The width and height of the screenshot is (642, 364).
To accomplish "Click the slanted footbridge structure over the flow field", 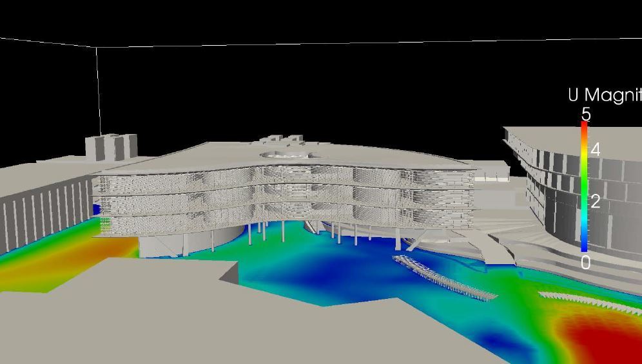I will click(x=445, y=278).
